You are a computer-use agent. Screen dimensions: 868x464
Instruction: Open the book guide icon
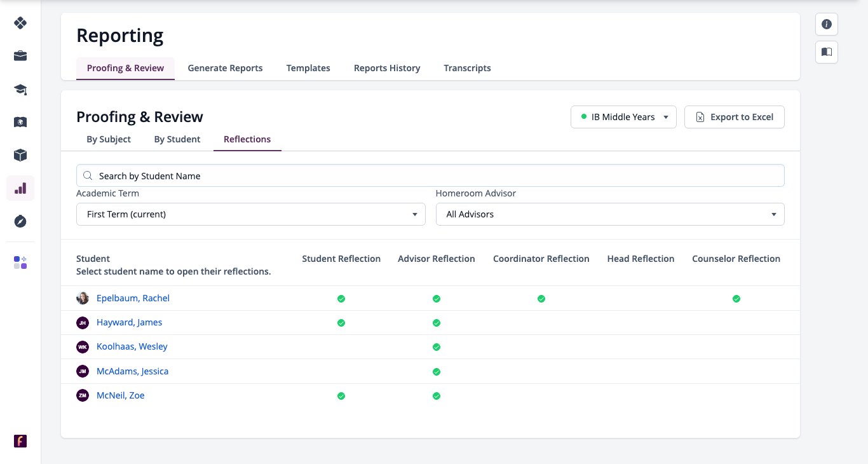click(x=827, y=51)
